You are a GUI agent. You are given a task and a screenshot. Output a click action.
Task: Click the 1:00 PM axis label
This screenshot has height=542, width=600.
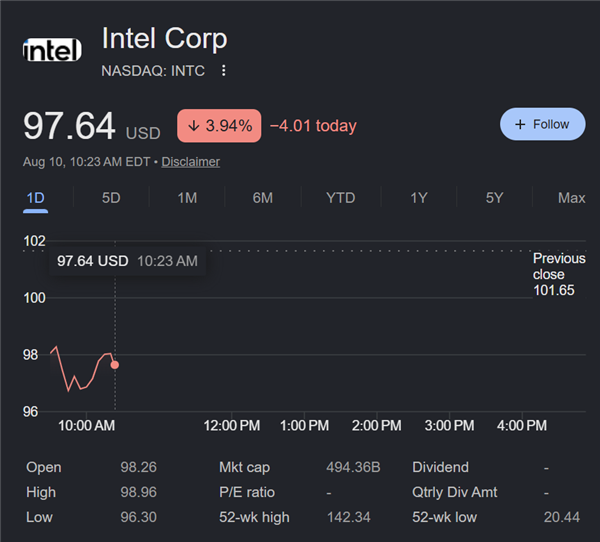304,426
